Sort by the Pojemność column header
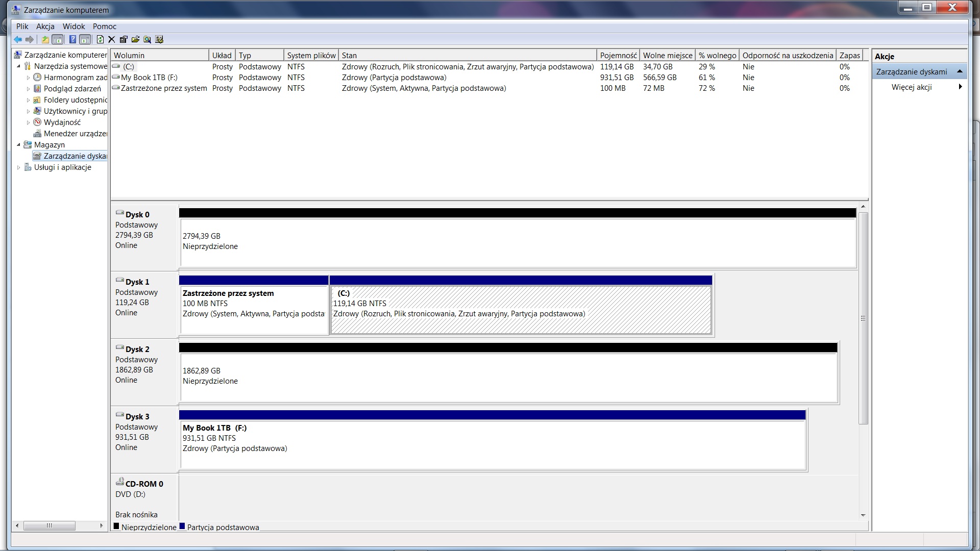The width and height of the screenshot is (980, 551). [x=618, y=55]
